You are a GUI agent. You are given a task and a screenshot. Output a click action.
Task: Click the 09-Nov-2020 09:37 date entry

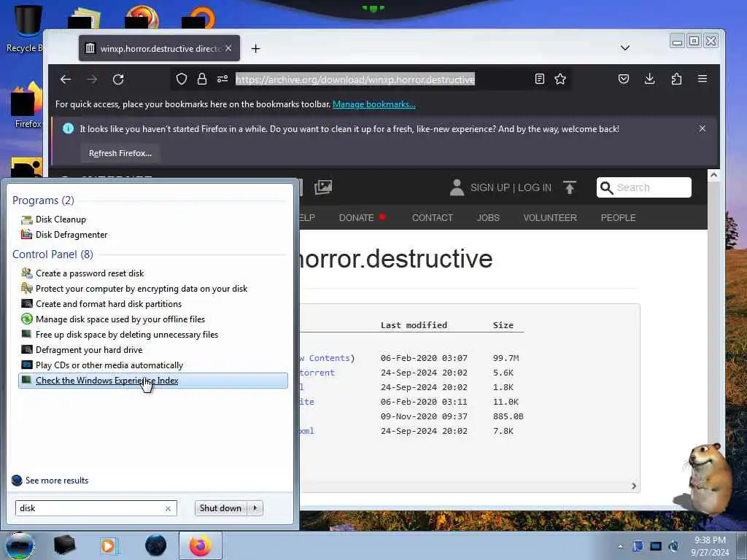coord(424,416)
